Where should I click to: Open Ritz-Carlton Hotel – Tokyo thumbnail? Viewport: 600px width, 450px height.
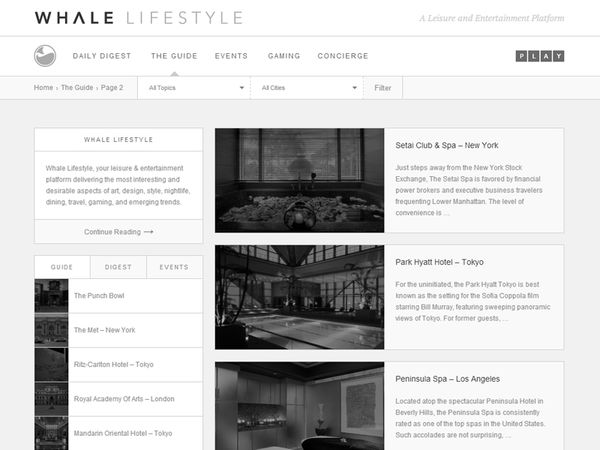point(51,365)
